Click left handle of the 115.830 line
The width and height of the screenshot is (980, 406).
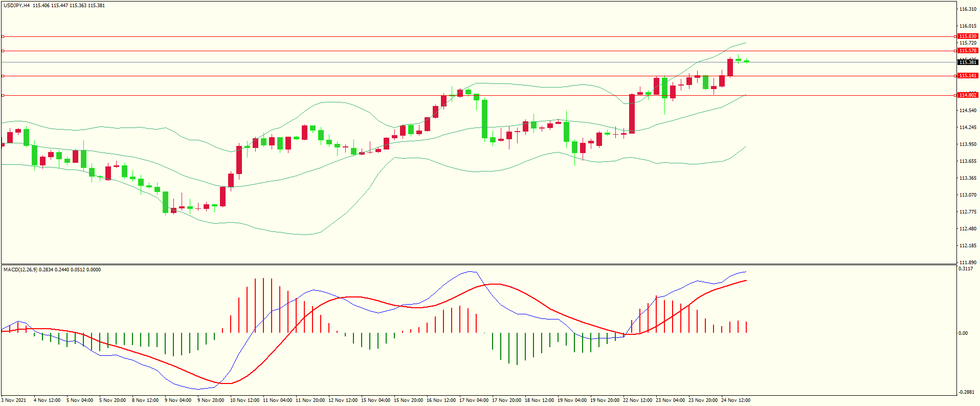(x=3, y=36)
